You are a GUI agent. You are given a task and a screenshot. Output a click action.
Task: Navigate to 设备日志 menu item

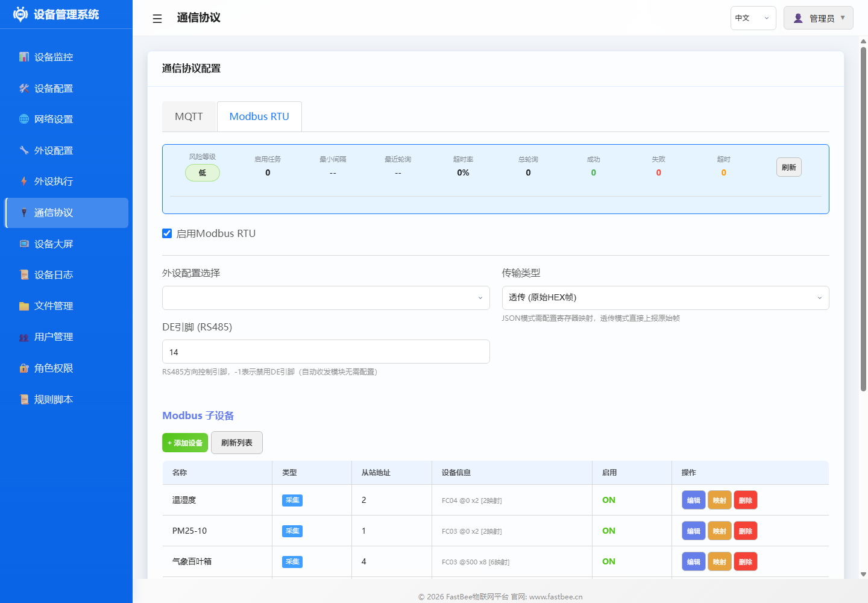tap(66, 274)
